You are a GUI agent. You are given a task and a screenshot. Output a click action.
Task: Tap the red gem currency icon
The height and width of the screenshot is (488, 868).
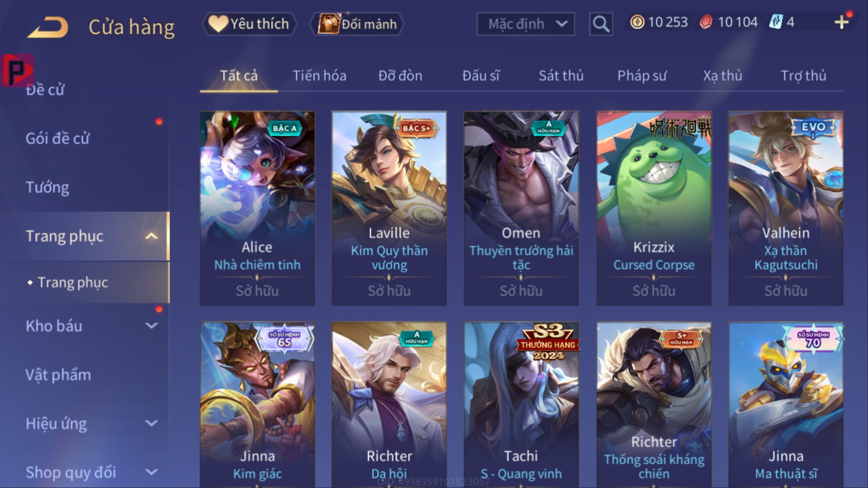[x=706, y=22]
